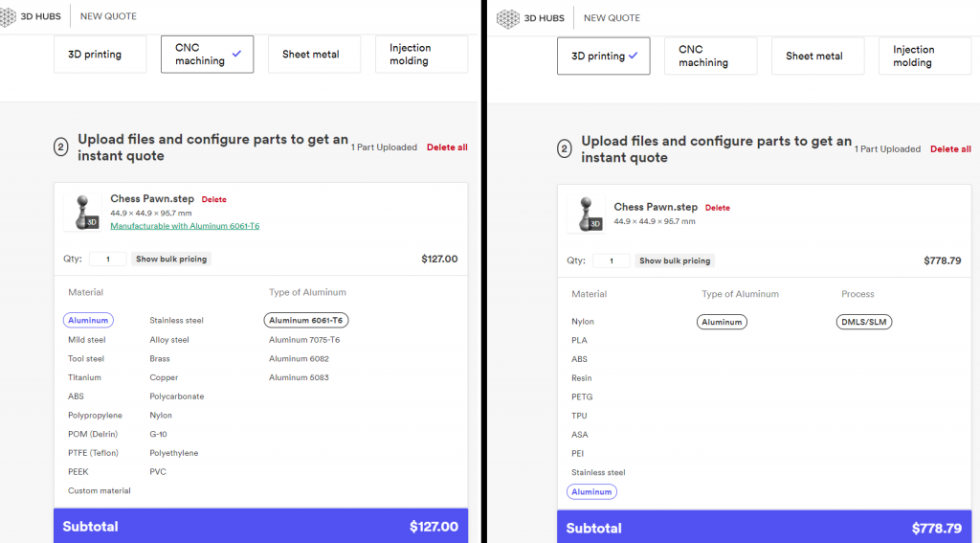
Task: Show bulk pricing in right panel
Action: point(675,261)
